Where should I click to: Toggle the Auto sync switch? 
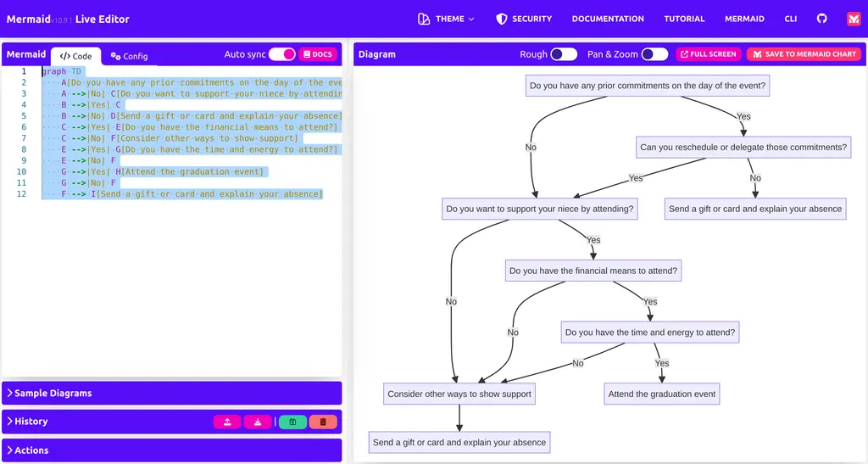click(x=281, y=54)
